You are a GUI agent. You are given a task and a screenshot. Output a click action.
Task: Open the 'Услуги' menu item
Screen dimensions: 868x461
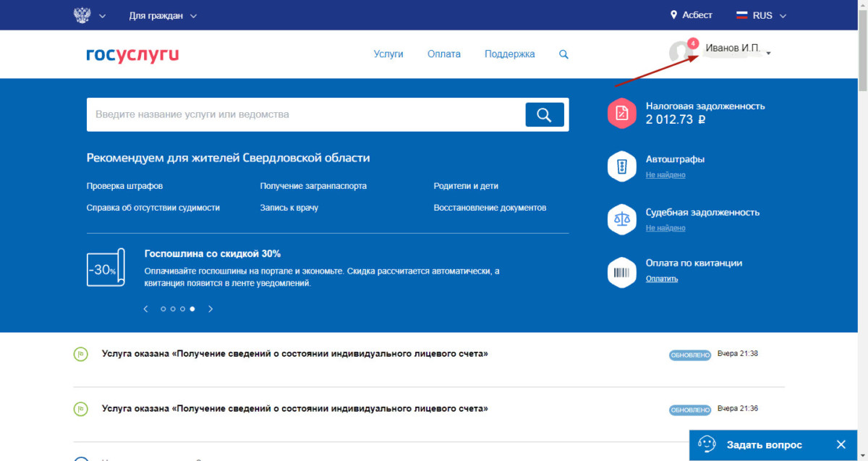tap(388, 54)
